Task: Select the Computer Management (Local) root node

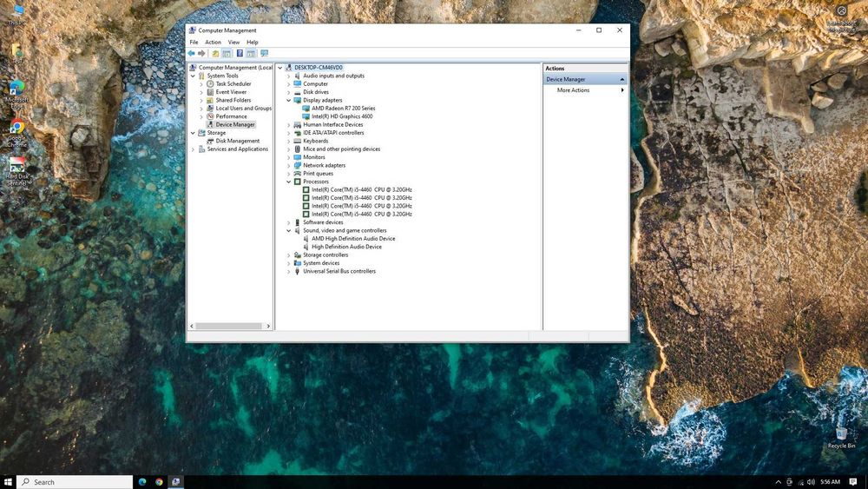Action: [235, 68]
